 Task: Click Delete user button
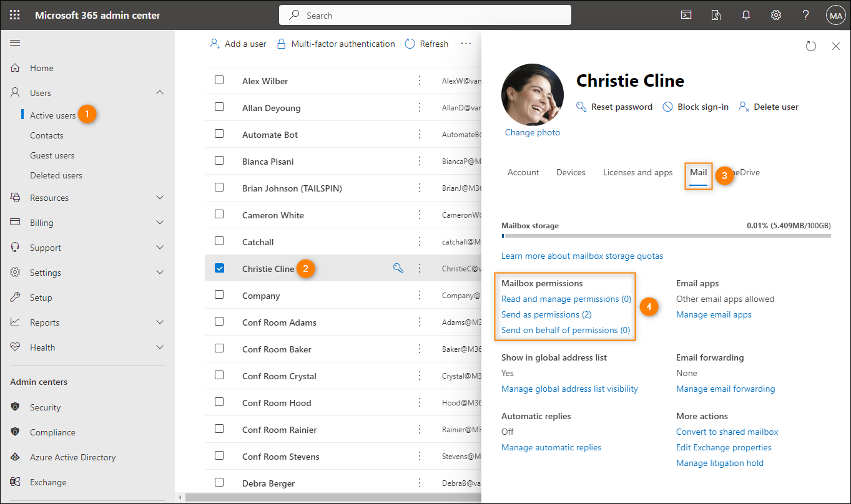(769, 107)
